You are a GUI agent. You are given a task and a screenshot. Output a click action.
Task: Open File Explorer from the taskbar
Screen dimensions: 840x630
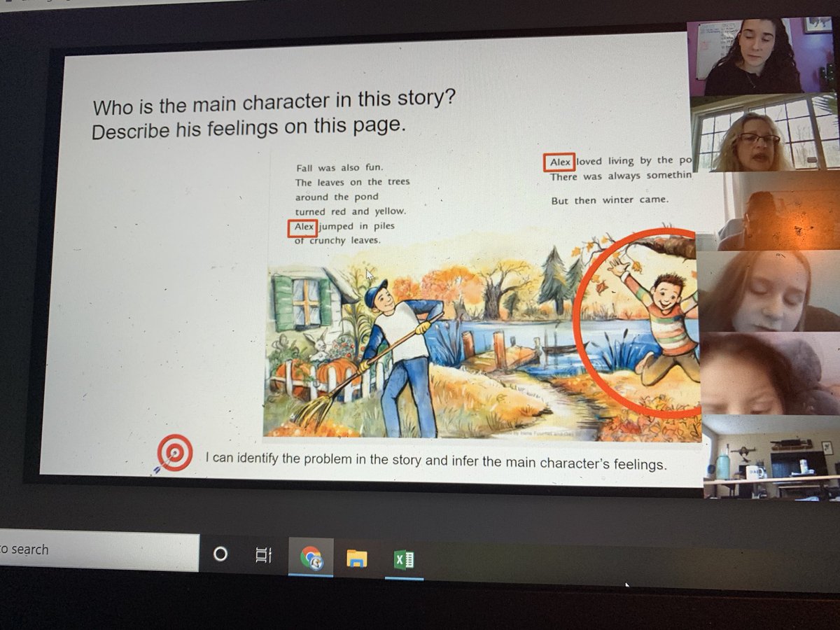(358, 558)
